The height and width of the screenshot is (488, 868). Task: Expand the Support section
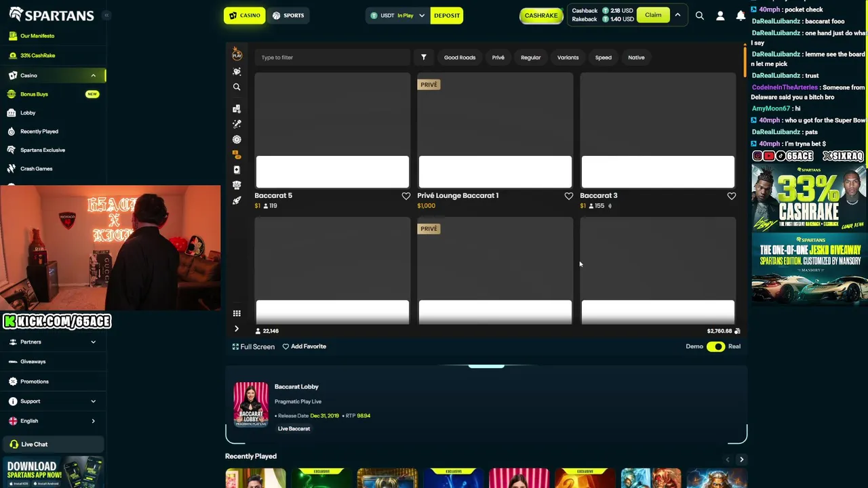click(53, 401)
